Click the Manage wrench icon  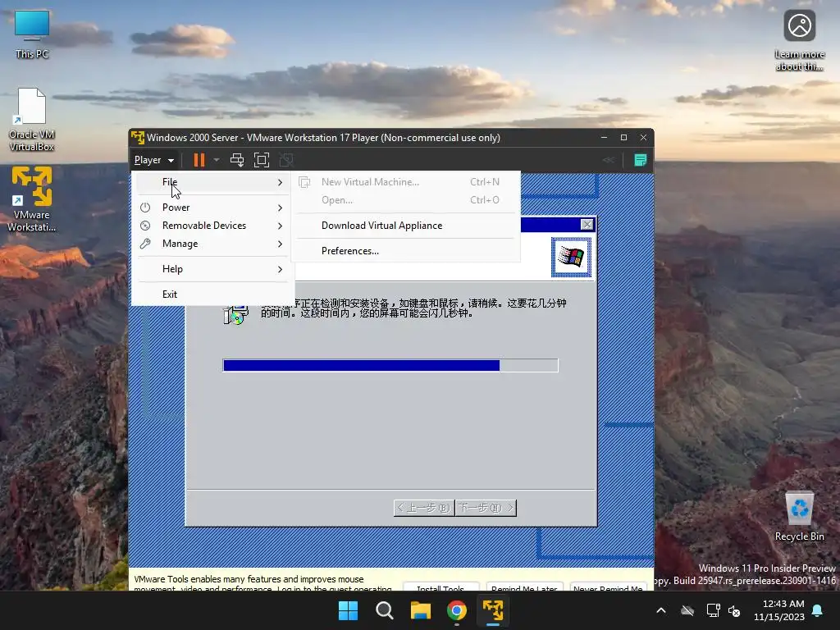tap(145, 244)
